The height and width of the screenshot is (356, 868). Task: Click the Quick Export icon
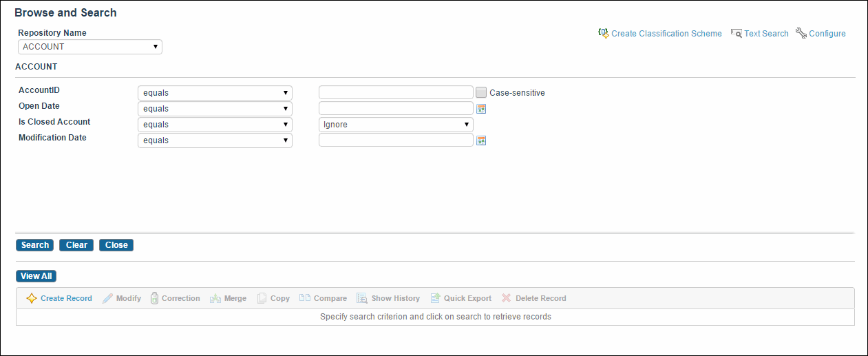coord(435,298)
